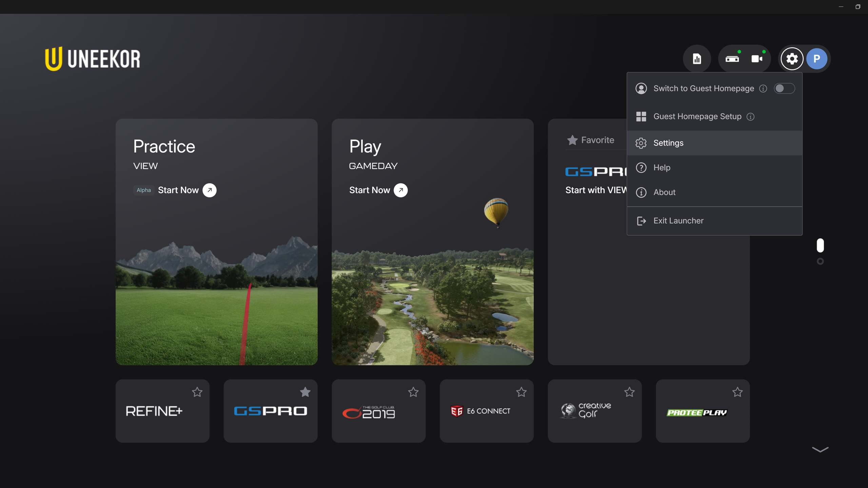Click the arrow icon next to Practice Start Now
868x488 pixels.
pyautogui.click(x=210, y=190)
